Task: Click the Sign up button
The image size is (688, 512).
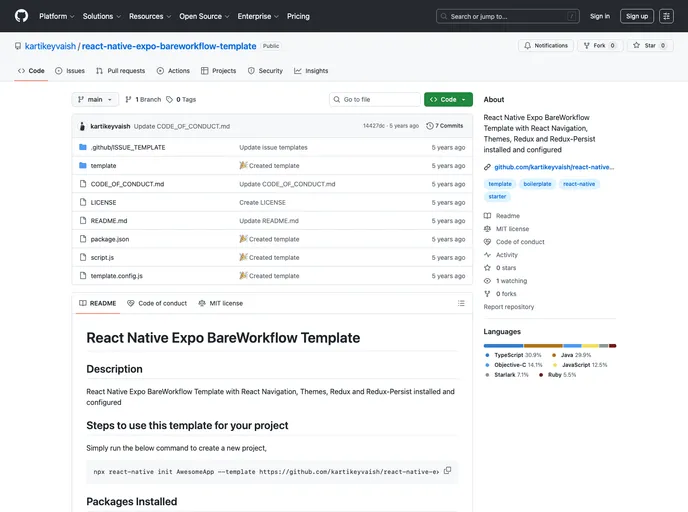Action: pyautogui.click(x=636, y=16)
